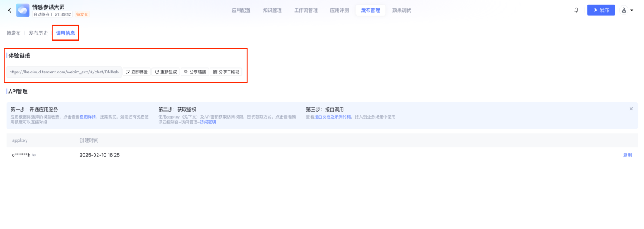The image size is (644, 229).
Task: Click the 第一步：开通应用服务 heading
Action: coord(34,110)
